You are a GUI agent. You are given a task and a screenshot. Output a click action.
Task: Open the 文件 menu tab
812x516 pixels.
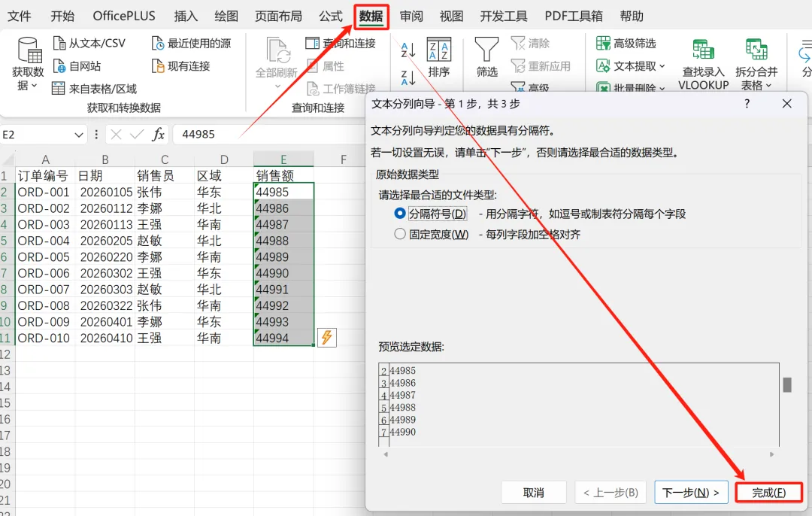[x=19, y=16]
